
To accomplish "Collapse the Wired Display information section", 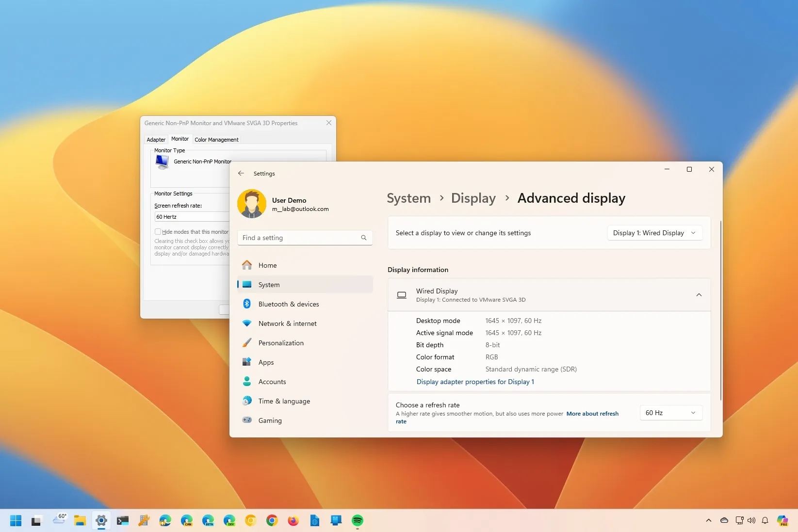I will [x=699, y=295].
